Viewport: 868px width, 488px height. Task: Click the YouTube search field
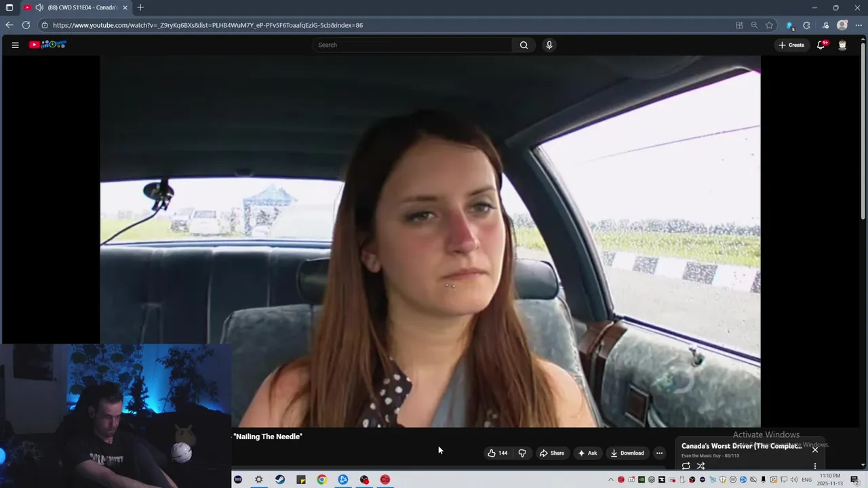(x=412, y=45)
